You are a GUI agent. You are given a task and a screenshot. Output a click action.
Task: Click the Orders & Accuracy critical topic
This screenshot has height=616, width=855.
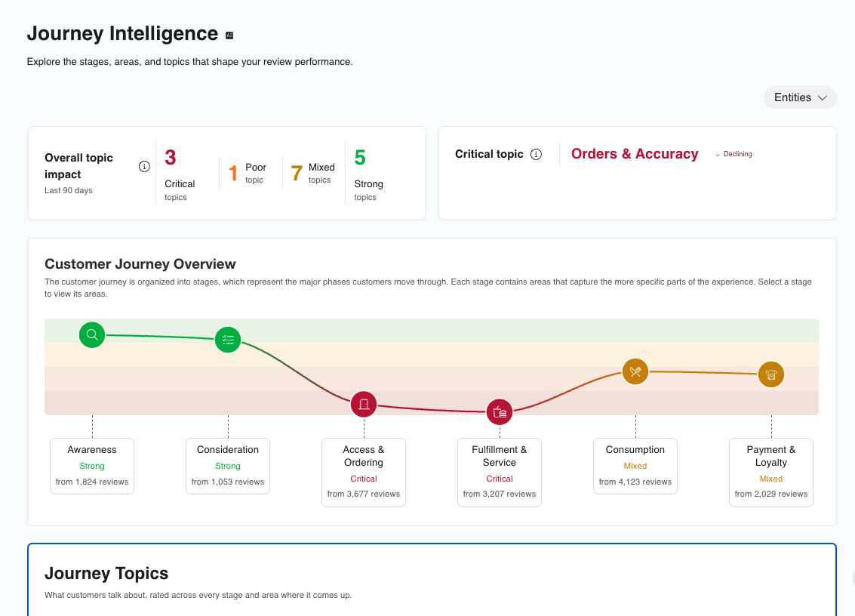[x=635, y=154]
